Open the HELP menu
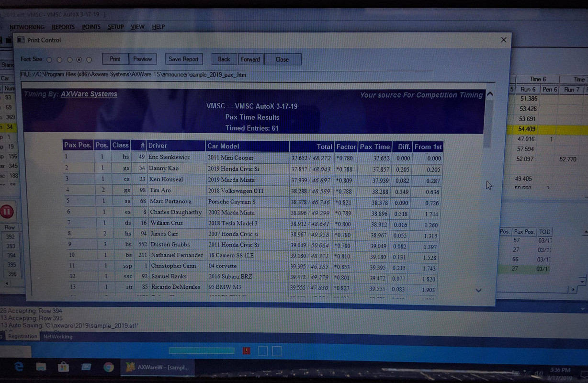Image resolution: width=588 pixels, height=383 pixels. pos(158,27)
